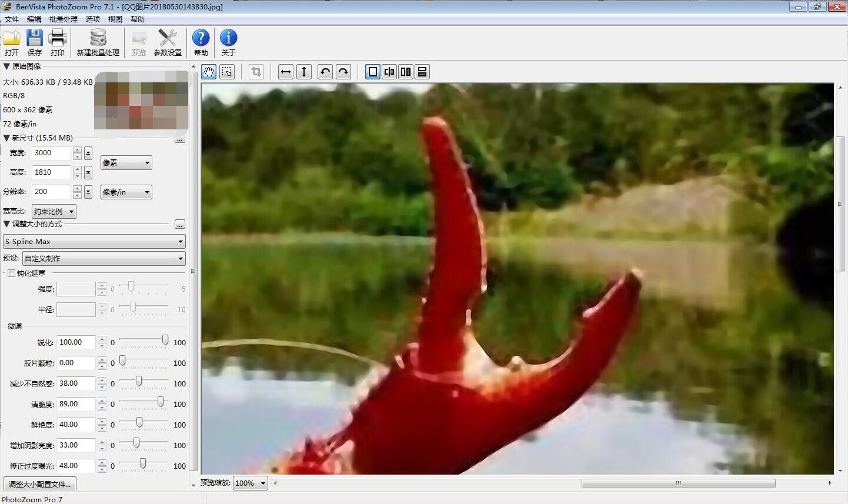Enable the 钝化遮罩 unsharp mask checkbox
This screenshot has width=848, height=504.
pos(11,273)
